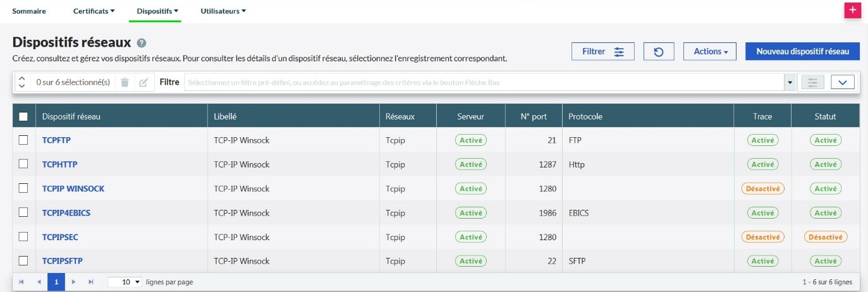Click the refresh list icon button
This screenshot has width=868, height=292.
[659, 52]
